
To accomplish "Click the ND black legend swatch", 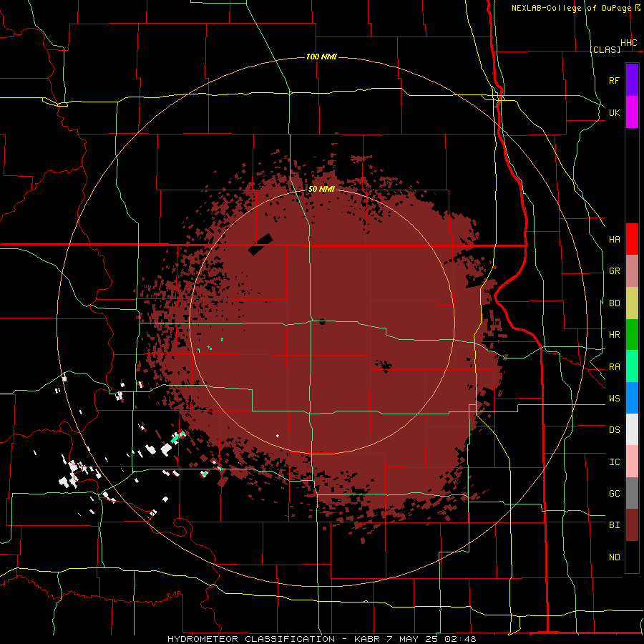I will 632,557.
